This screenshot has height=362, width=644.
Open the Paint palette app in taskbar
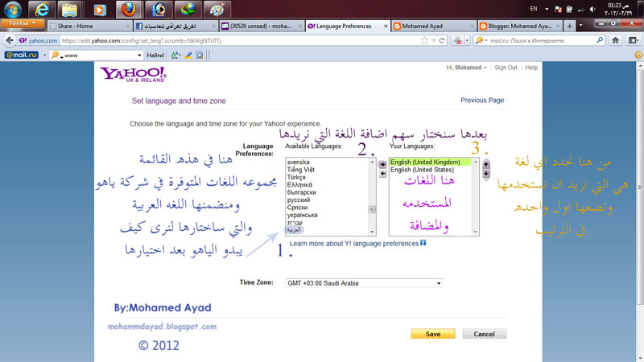click(x=217, y=10)
